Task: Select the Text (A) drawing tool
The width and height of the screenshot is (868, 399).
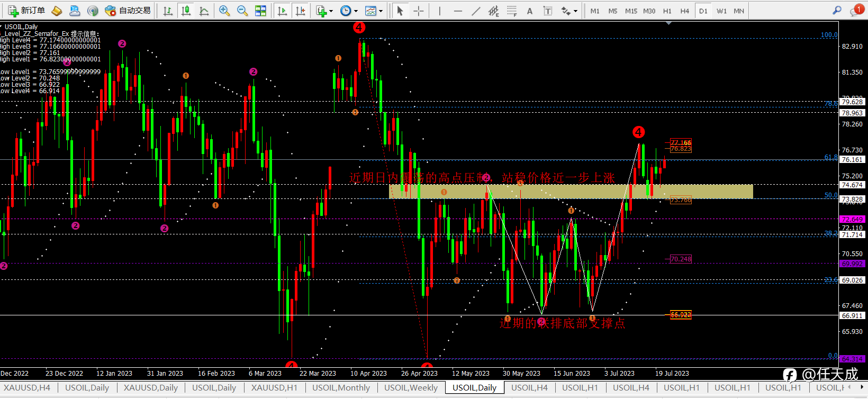Action: tap(530, 11)
